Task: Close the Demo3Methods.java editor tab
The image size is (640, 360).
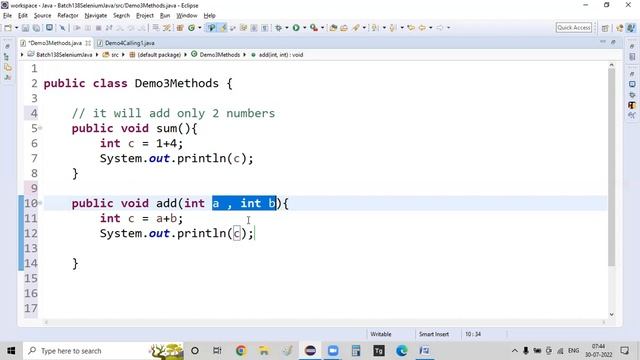Action: [88, 43]
